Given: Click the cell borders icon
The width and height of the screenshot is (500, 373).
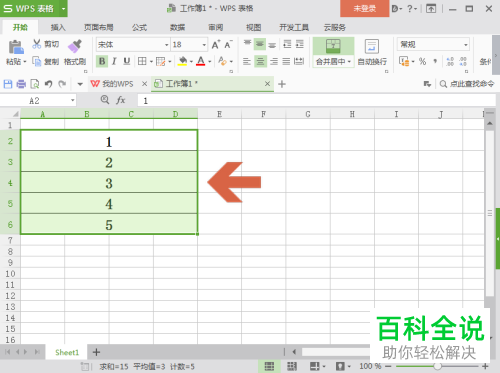Looking at the screenshot, I should (x=142, y=61).
